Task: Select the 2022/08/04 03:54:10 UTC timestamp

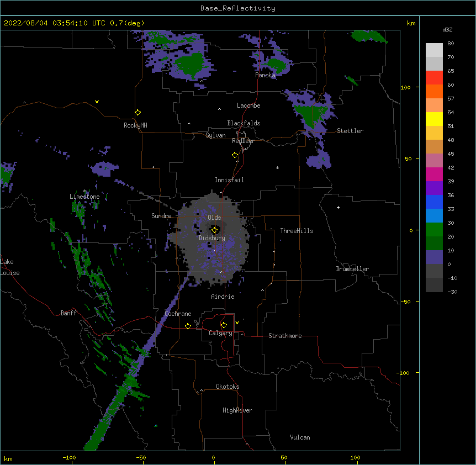Action: coord(54,23)
